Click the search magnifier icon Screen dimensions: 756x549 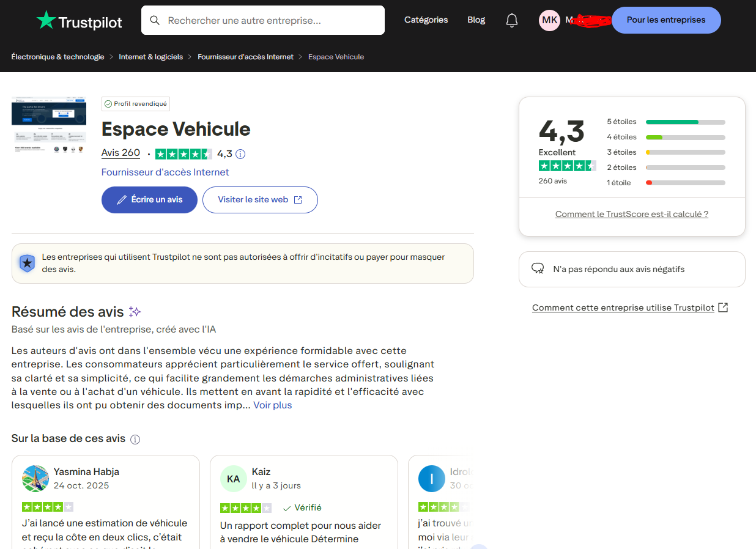pyautogui.click(x=155, y=20)
